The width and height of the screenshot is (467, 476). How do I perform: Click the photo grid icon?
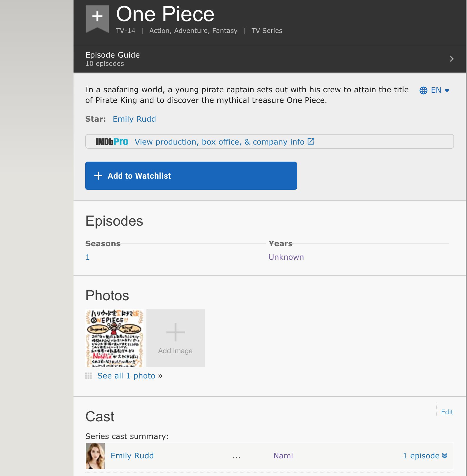(89, 376)
